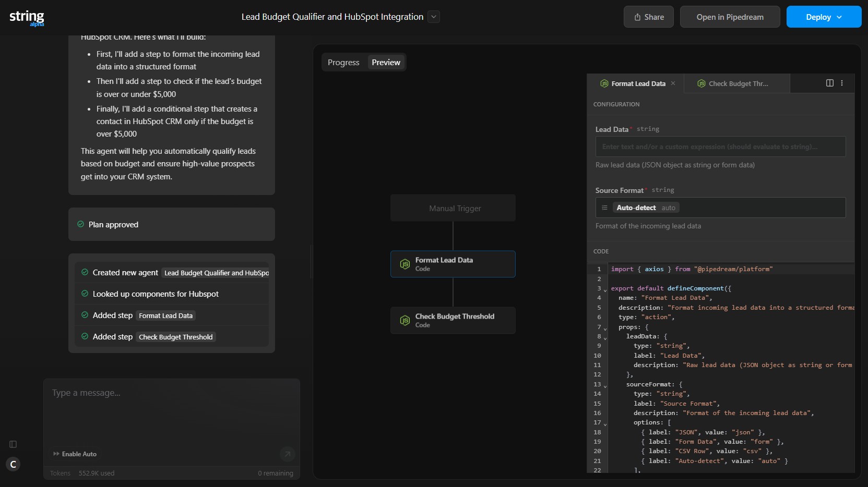The height and width of the screenshot is (487, 868).
Task: Click the Plan approved check icon
Action: coord(80,224)
